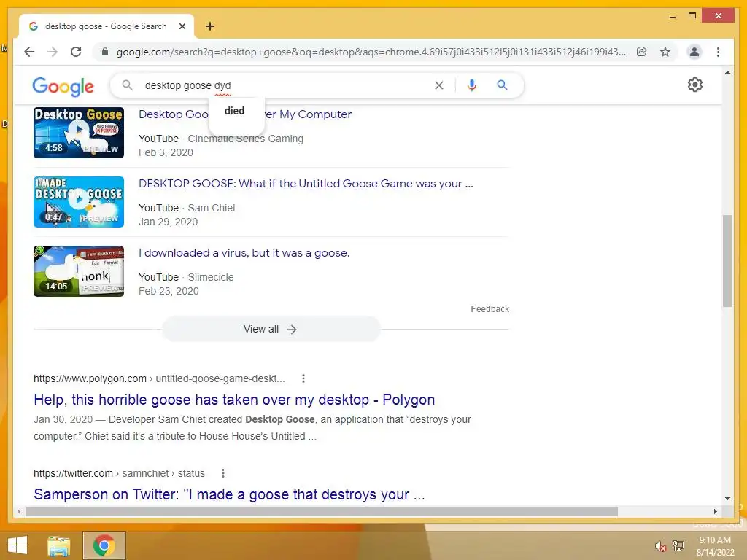Open a new browser tab
Screen dimensions: 747x560
(x=209, y=26)
